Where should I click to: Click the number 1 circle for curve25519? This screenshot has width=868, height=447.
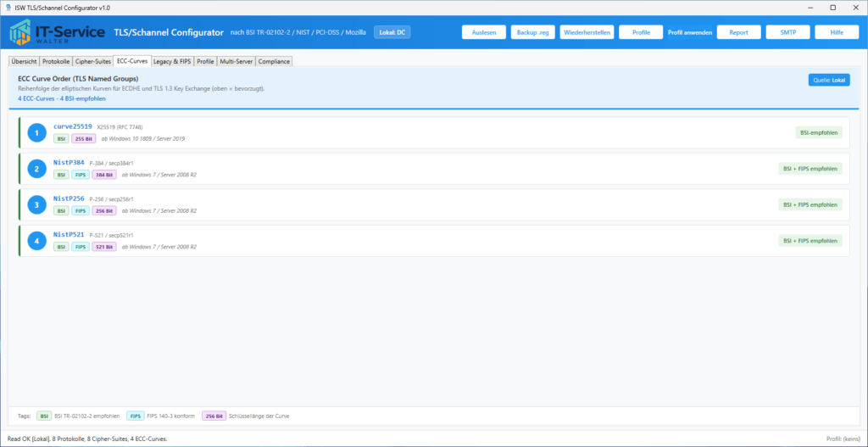(x=36, y=133)
